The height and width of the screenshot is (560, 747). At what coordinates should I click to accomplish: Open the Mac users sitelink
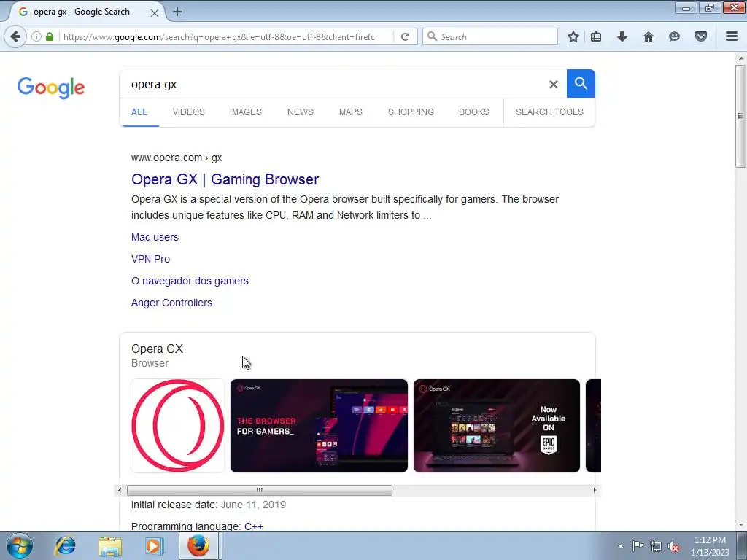(155, 237)
